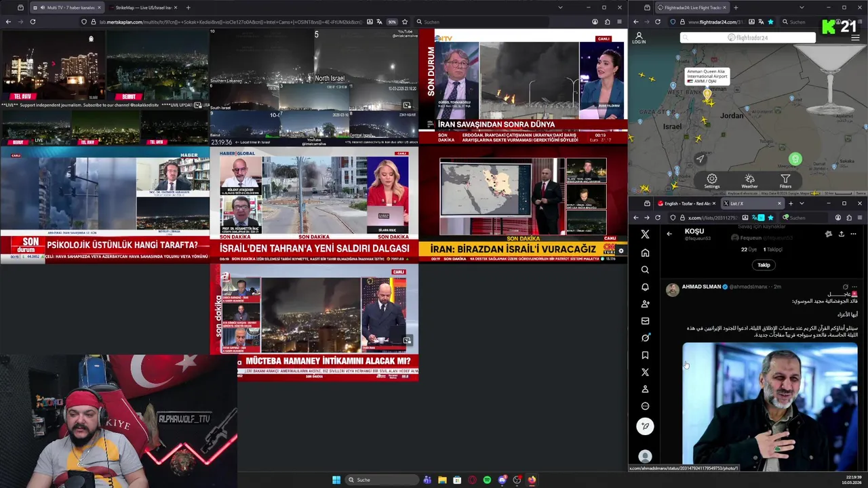Screen dimensions: 868x488
Task: Open the X window application menu
Action: (x=860, y=218)
